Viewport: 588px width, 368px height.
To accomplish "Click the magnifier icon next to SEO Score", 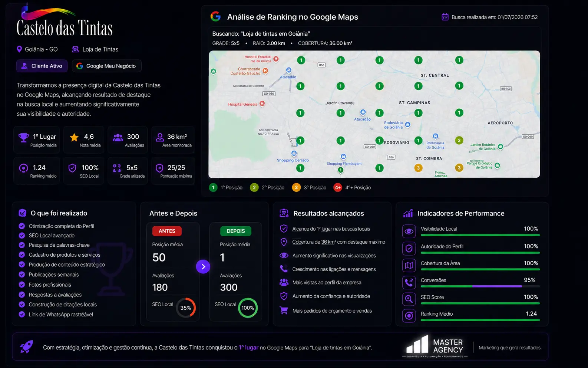I will click(x=409, y=299).
